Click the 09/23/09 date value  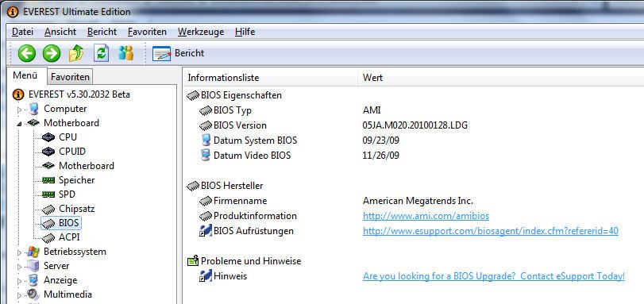[380, 140]
